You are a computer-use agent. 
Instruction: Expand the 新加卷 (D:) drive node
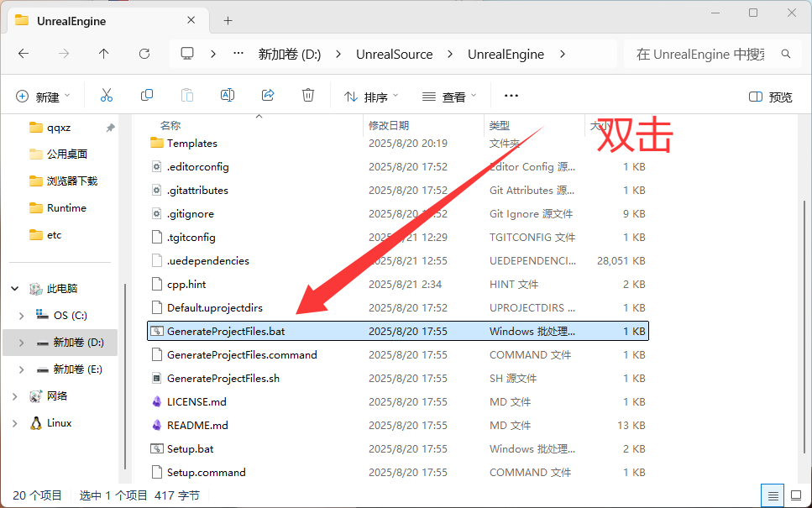21,343
